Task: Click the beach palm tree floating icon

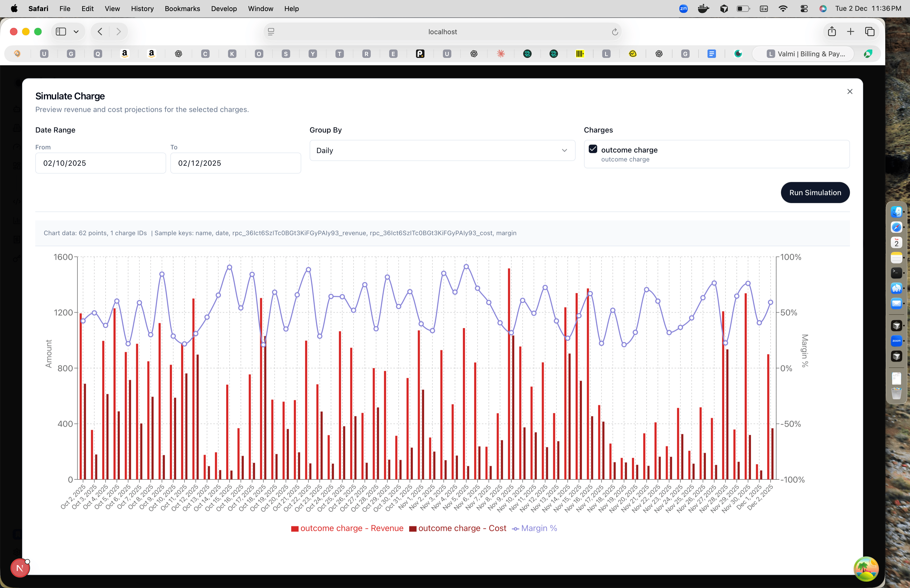Action: tap(866, 569)
